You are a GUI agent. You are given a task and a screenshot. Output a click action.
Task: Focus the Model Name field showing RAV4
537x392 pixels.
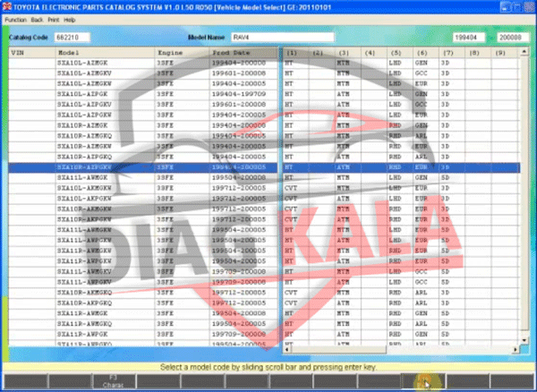tap(283, 38)
